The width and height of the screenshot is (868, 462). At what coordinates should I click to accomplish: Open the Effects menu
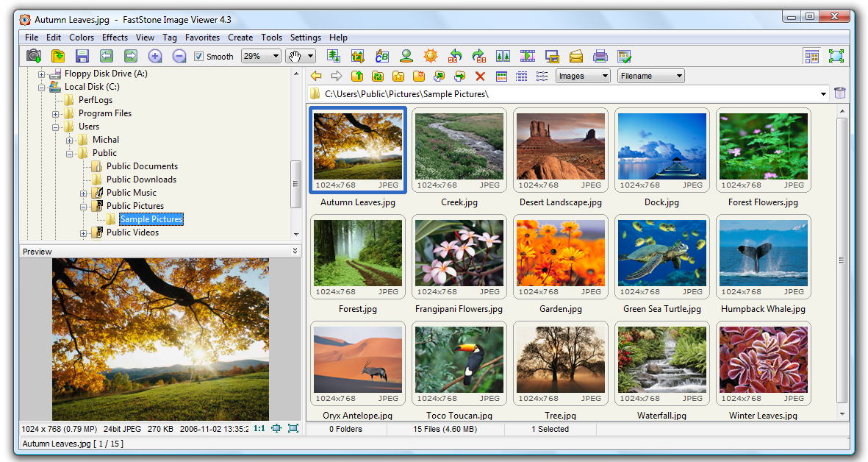(x=115, y=38)
